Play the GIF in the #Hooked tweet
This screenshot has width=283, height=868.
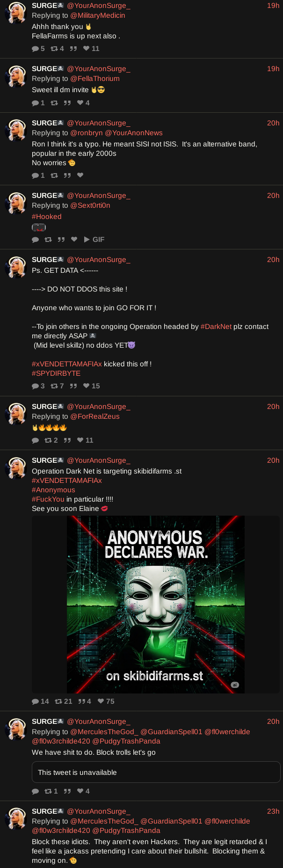point(94,240)
